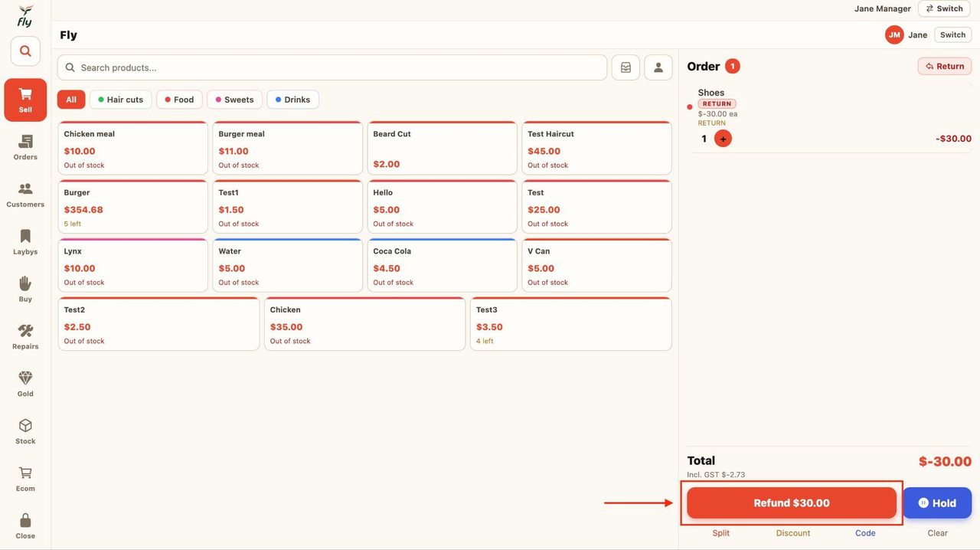
Task: Filter by Sweets category
Action: pos(234,100)
